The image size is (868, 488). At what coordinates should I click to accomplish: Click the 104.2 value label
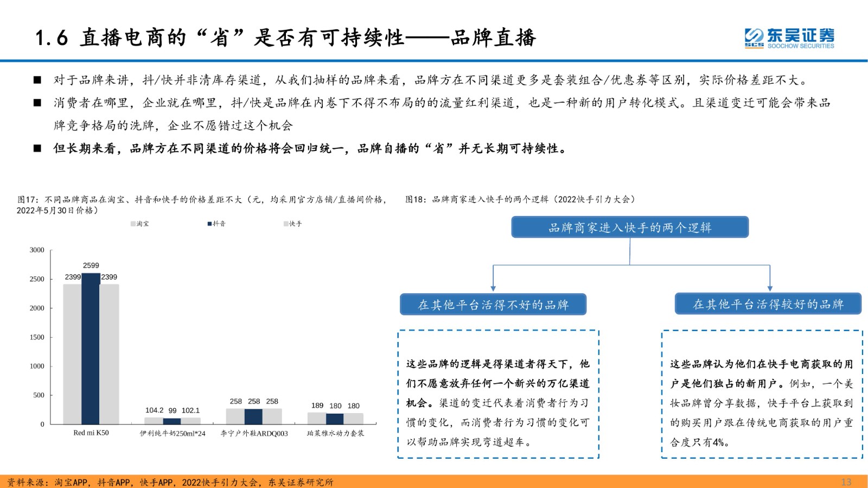coord(154,410)
